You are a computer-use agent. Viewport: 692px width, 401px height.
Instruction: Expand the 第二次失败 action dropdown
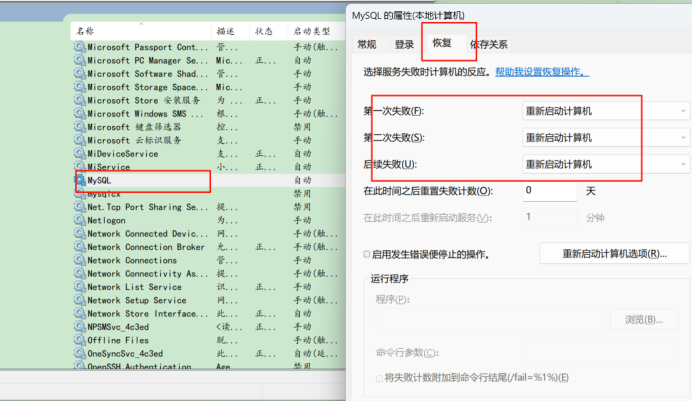(x=606, y=137)
